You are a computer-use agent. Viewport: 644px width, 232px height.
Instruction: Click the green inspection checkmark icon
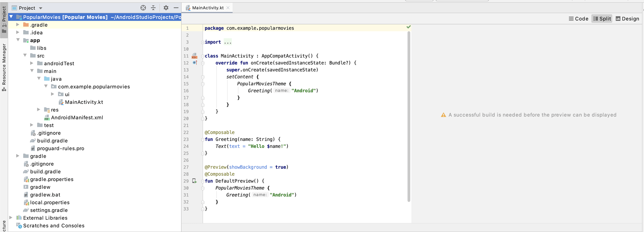[409, 27]
